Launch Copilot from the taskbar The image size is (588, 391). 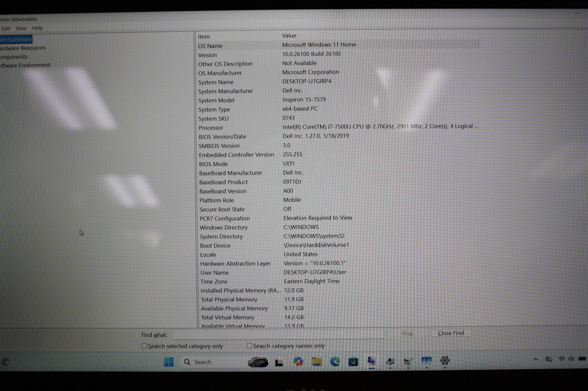(x=298, y=362)
